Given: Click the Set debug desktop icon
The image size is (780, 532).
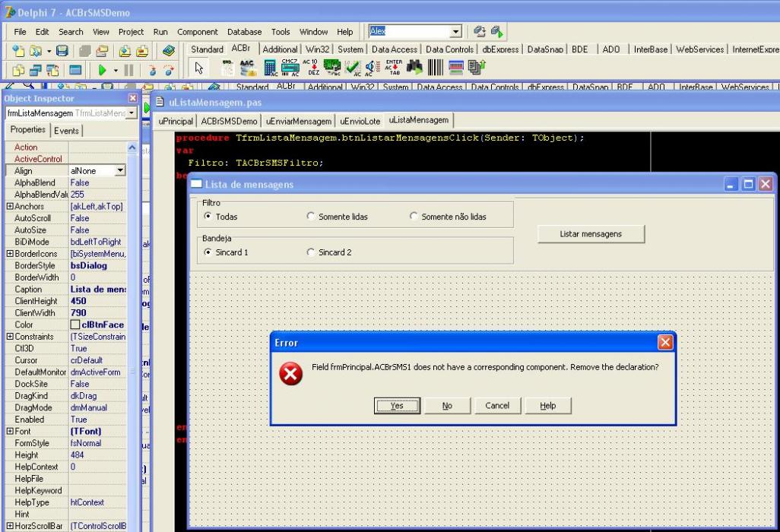Looking at the screenshot, I should tap(497, 31).
